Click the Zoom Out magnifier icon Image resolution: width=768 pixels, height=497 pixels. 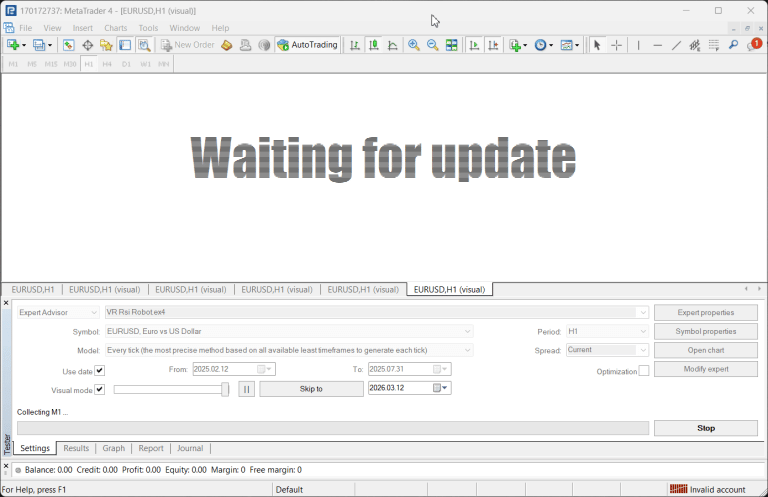[432, 45]
